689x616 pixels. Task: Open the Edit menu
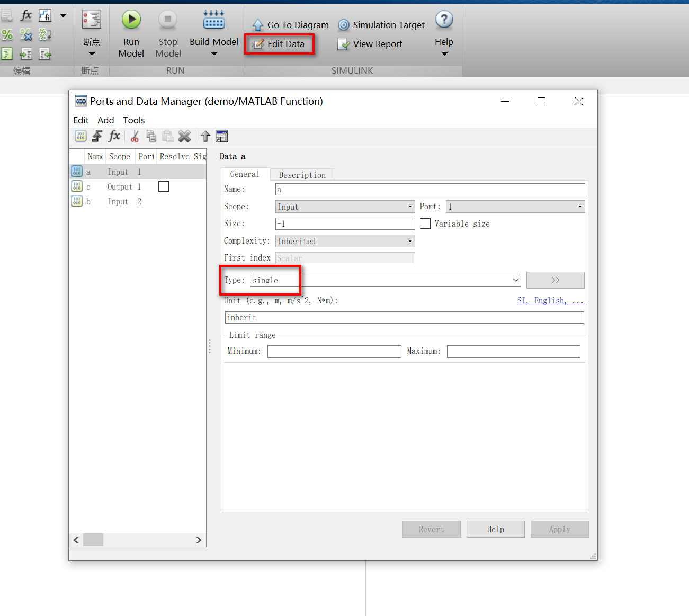tap(81, 120)
